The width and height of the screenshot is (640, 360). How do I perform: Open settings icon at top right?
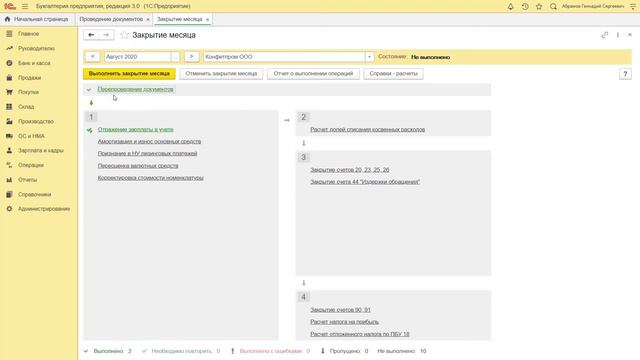click(x=633, y=7)
